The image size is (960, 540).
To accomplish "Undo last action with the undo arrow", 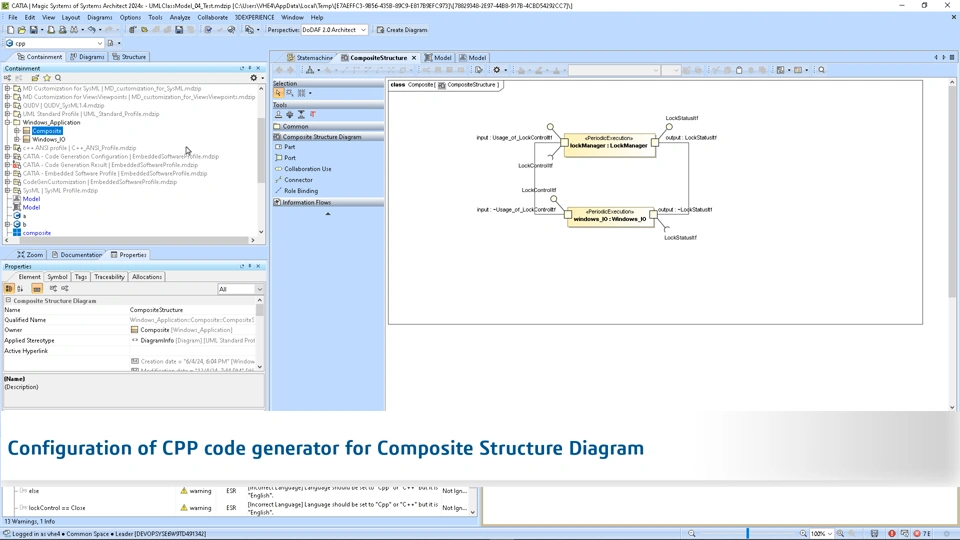I will [91, 29].
